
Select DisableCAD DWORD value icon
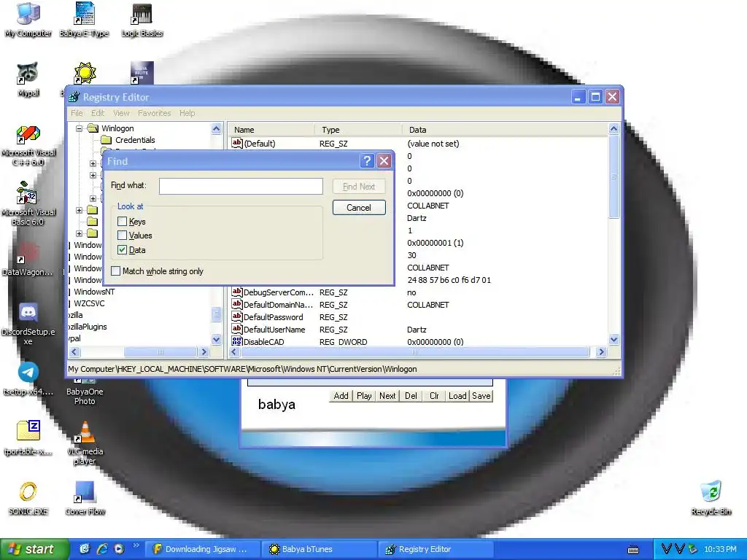pyautogui.click(x=237, y=341)
